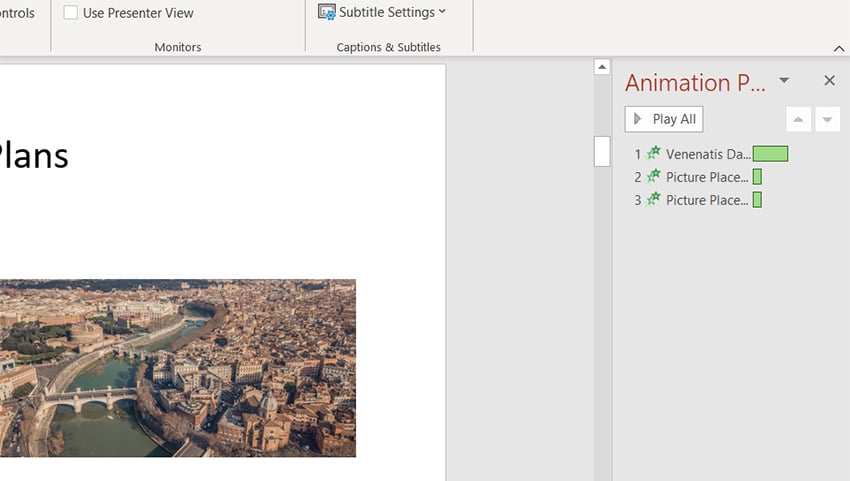Image resolution: width=850 pixels, height=481 pixels.
Task: Close the Animation Pane
Action: click(829, 81)
